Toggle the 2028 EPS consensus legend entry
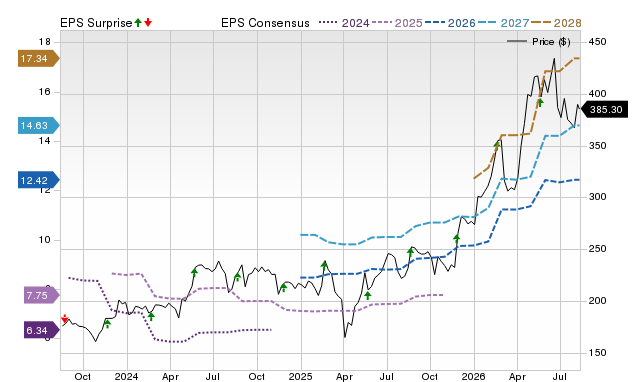The image size is (640, 382). (556, 23)
